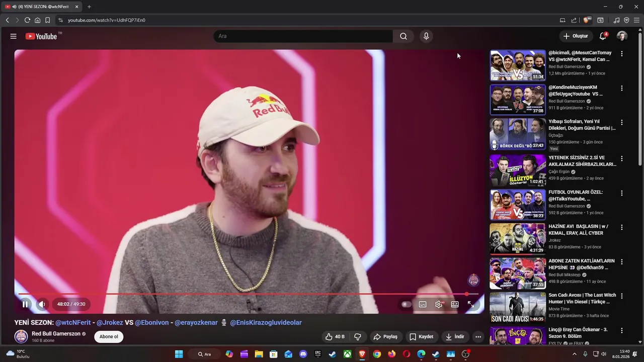This screenshot has height=362, width=644.
Task: Open browser main hamburger menu
Action: [x=637, y=20]
